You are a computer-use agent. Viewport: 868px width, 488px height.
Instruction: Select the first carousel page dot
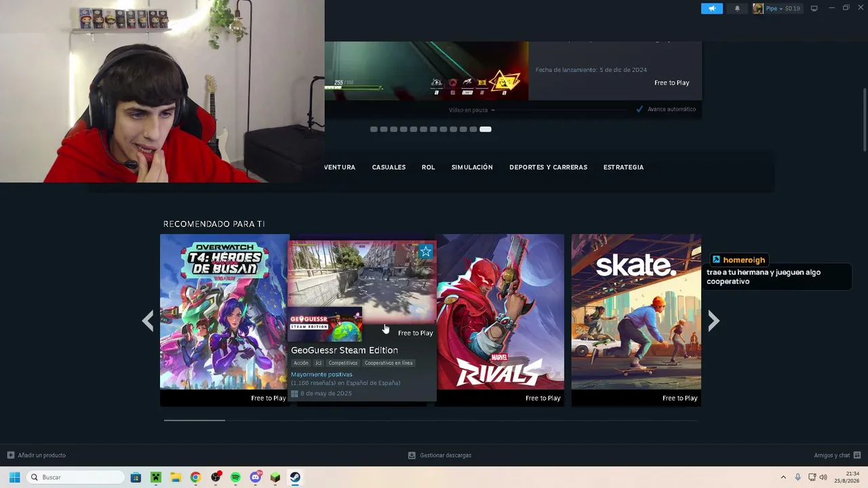(374, 129)
